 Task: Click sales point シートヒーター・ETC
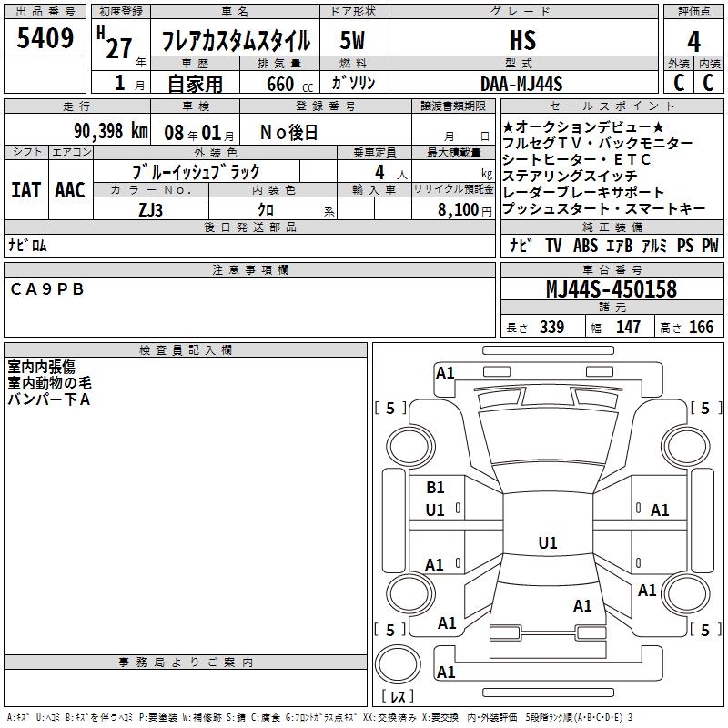point(577,160)
